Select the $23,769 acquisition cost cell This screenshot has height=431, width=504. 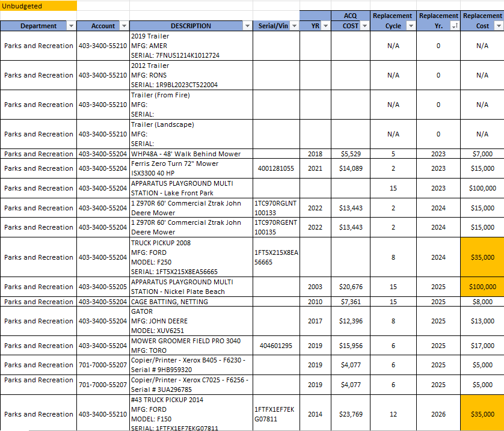[x=351, y=414]
